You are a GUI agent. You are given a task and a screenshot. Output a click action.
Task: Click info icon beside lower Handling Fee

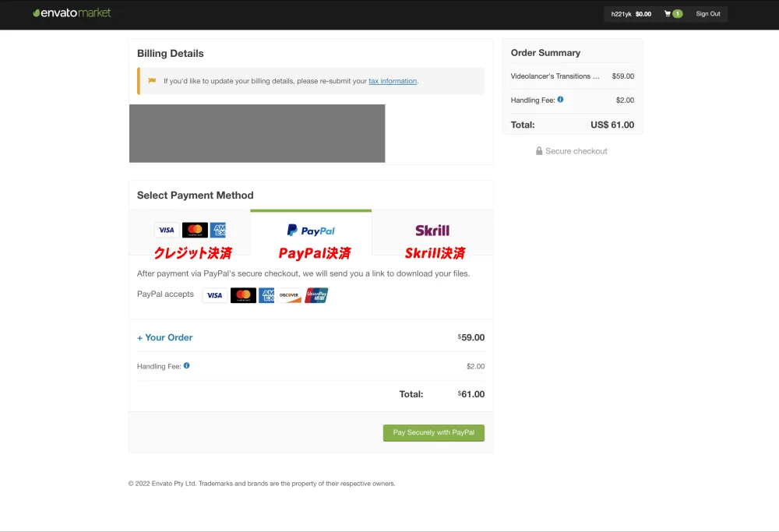187,365
